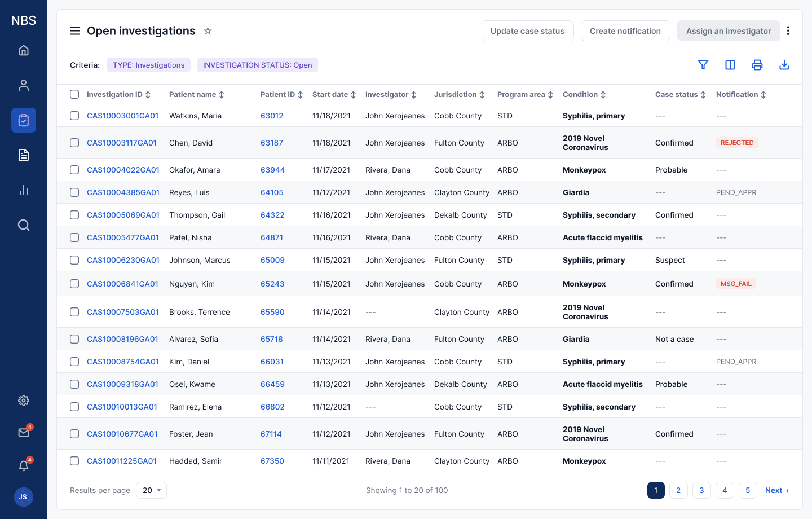The image size is (812, 519).
Task: Open the notifications bell icon
Action: 24,465
